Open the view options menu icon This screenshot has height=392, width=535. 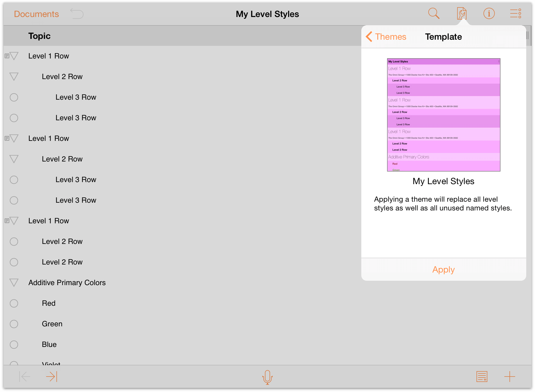click(x=516, y=13)
